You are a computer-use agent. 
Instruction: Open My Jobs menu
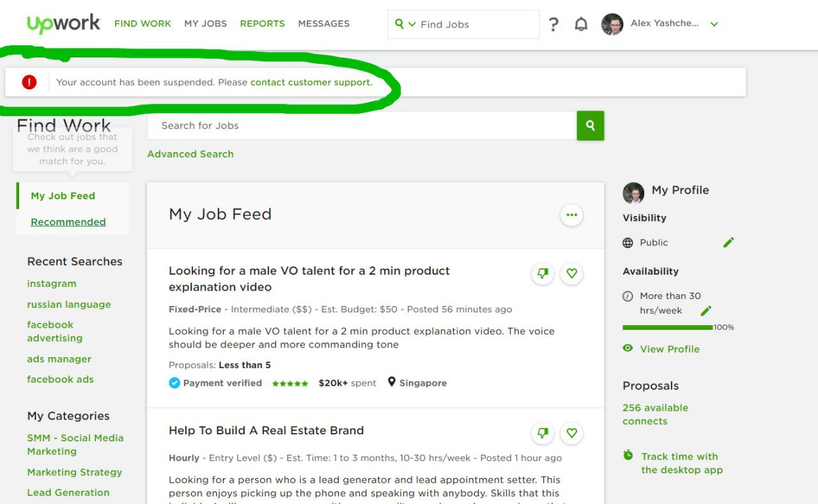coord(206,24)
